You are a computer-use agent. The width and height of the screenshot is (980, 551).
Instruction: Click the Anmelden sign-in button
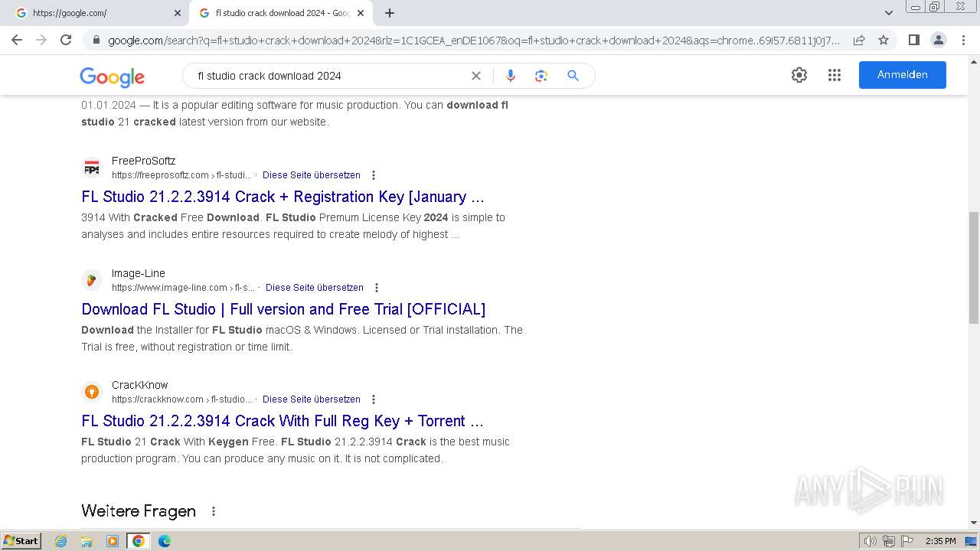[x=903, y=75]
